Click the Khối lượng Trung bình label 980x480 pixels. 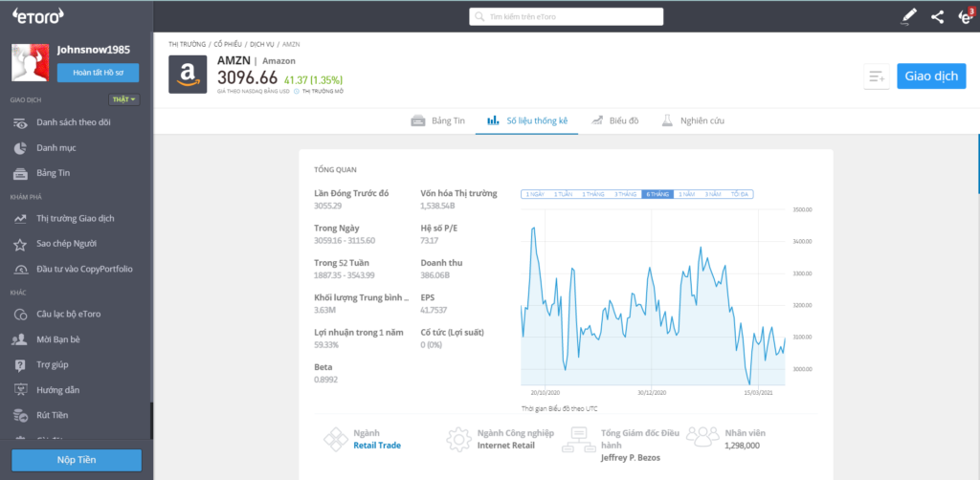362,297
